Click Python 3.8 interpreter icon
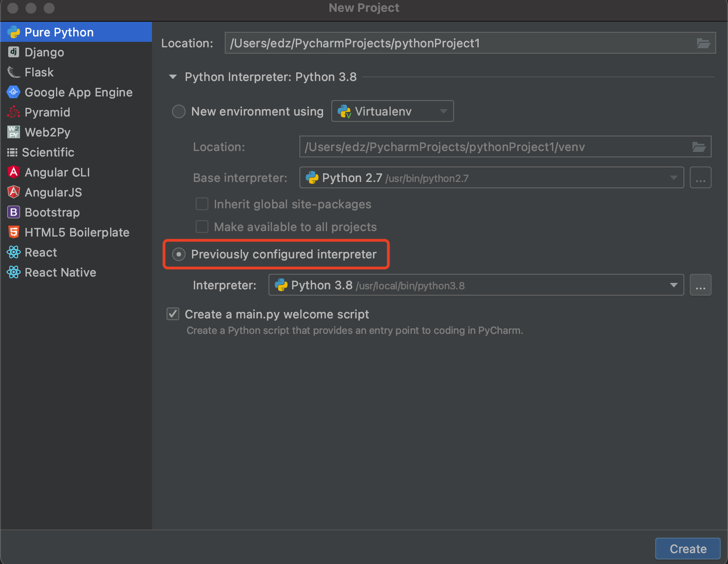Screen dimensions: 728x564 tap(281, 285)
